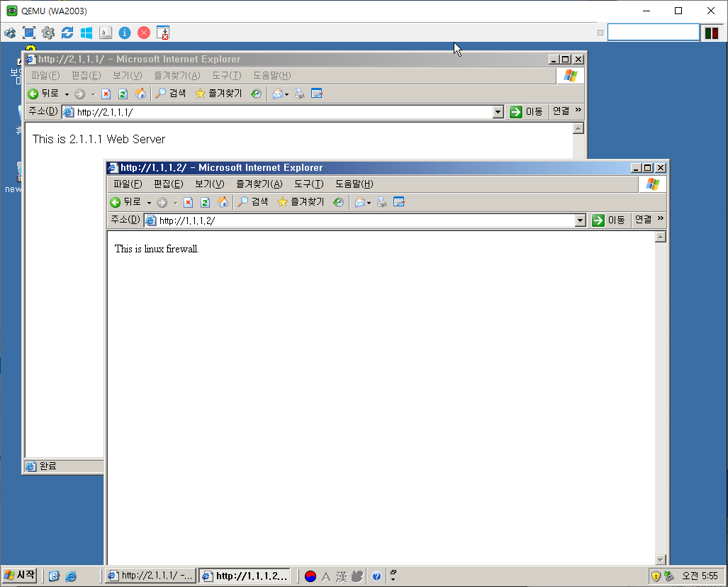
Task: Expand Links (연결) chevron in 1.1.1.2 window
Action: pos(661,218)
